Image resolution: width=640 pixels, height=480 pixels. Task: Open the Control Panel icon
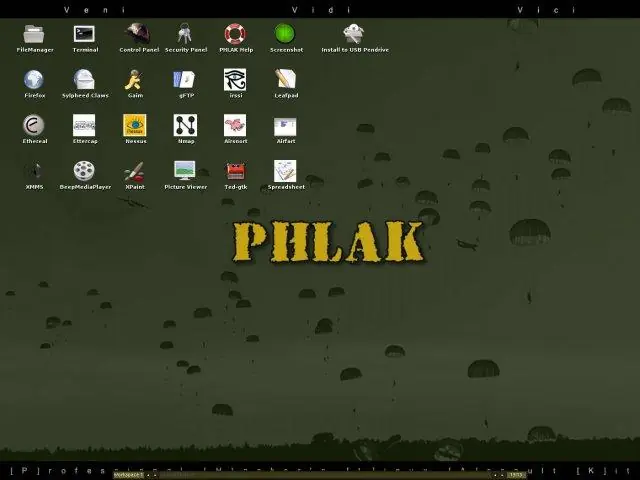(x=138, y=33)
